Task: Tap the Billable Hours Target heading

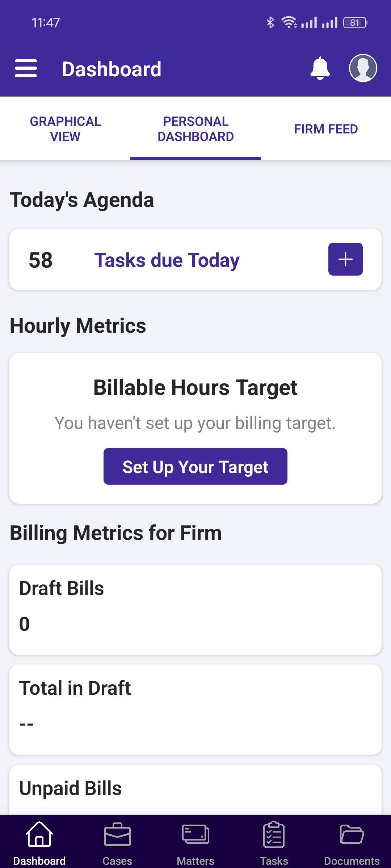Action: pos(195,387)
